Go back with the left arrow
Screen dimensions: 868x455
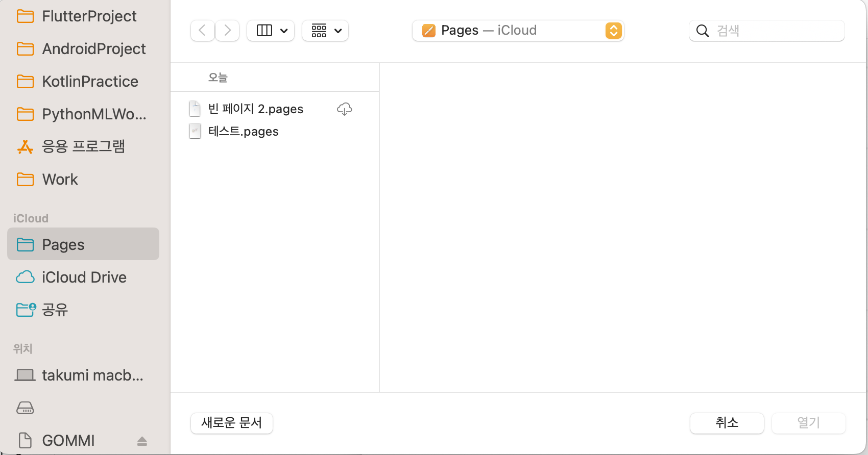[202, 31]
